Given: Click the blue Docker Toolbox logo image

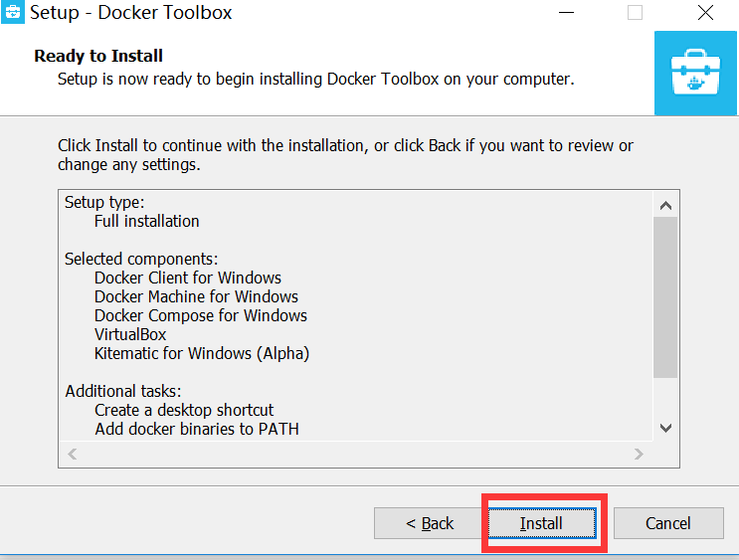Looking at the screenshot, I should click(x=695, y=75).
